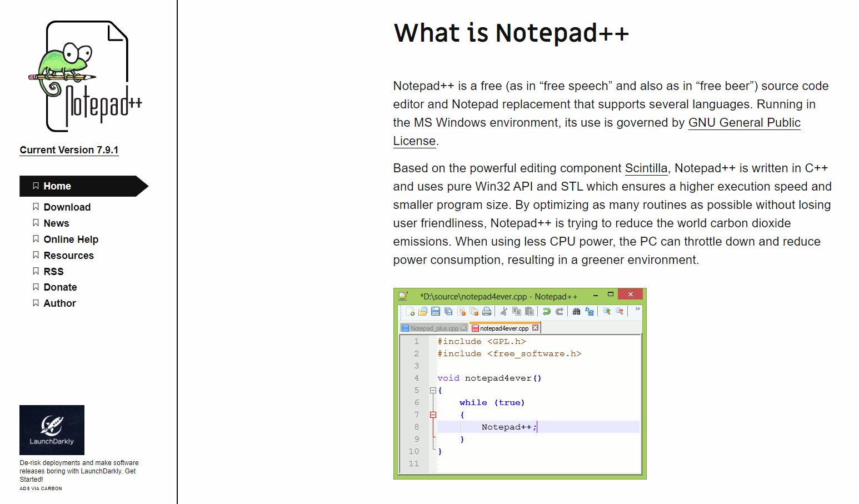Screen dimensions: 859x504
Task: Close the notepad4ever.cpp tab
Action: click(535, 328)
